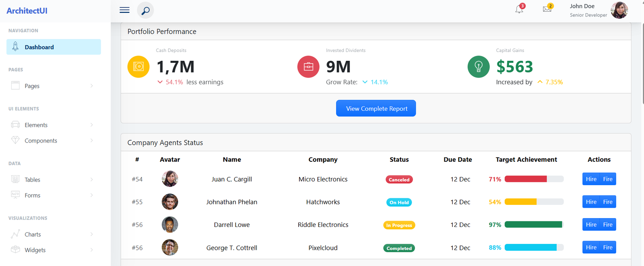Click George T. Cottrell's avatar
This screenshot has width=644, height=266.
coord(170,247)
